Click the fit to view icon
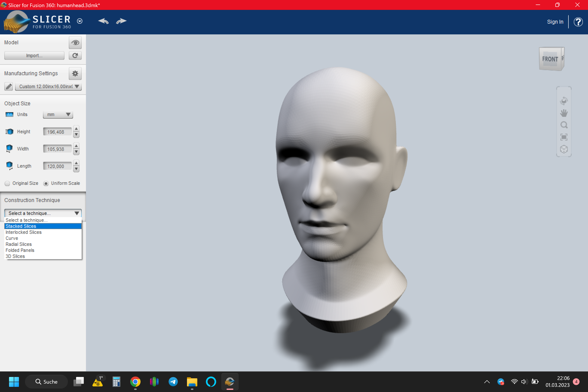 tap(564, 137)
